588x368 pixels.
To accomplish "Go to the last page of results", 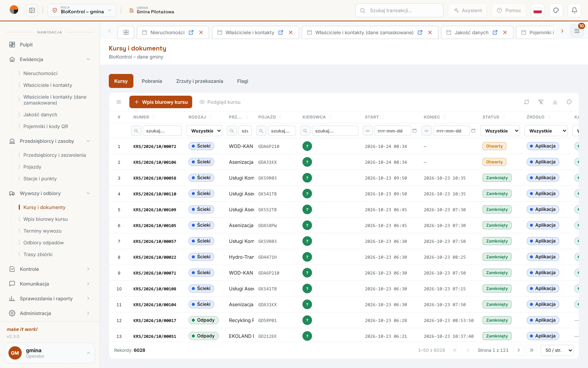I will coord(532,350).
